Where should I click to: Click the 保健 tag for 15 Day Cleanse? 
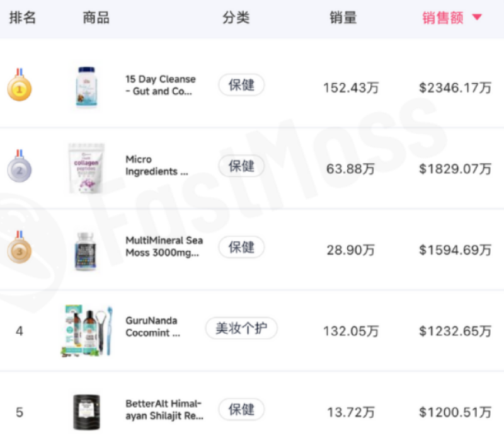click(241, 85)
